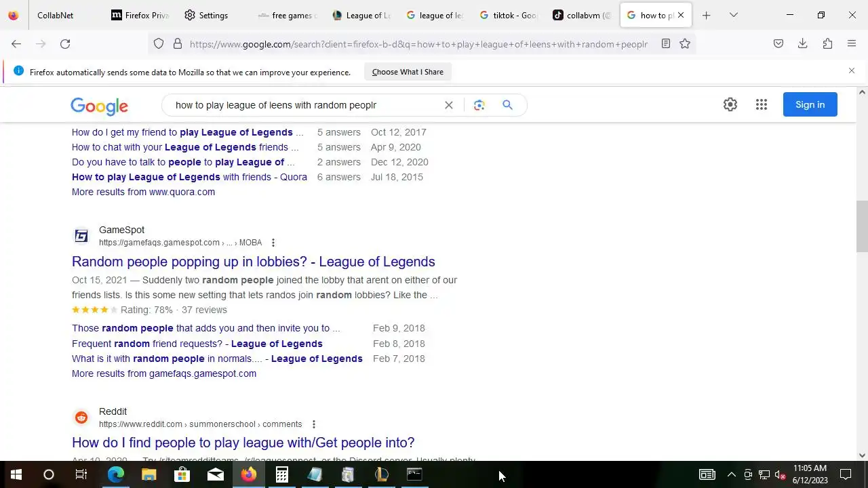Expand the list all tabs dropdown

[733, 15]
